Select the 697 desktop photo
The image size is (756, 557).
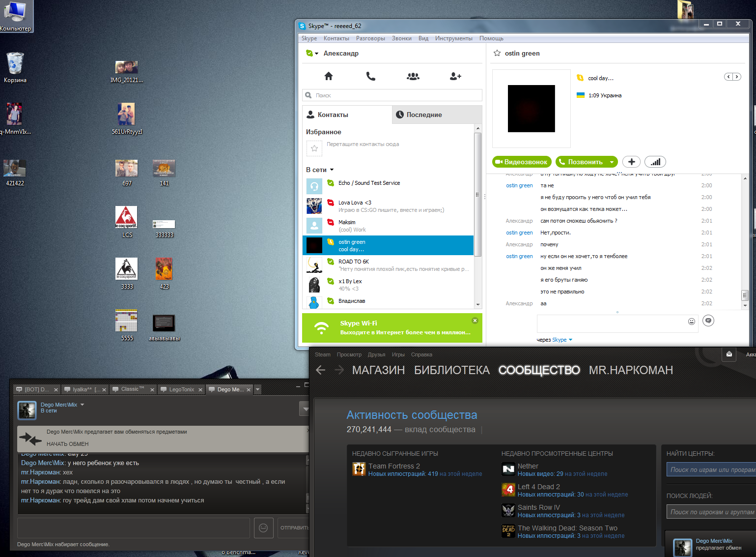click(x=127, y=173)
